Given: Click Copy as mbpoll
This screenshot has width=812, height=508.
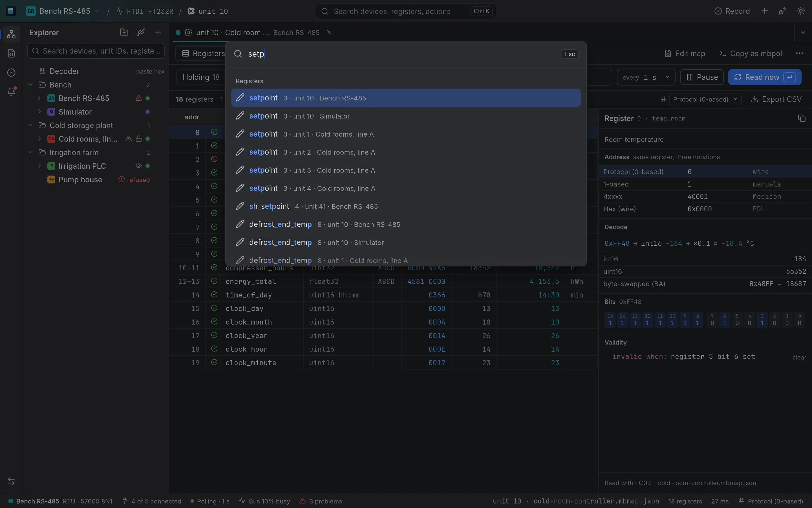Looking at the screenshot, I should point(752,53).
